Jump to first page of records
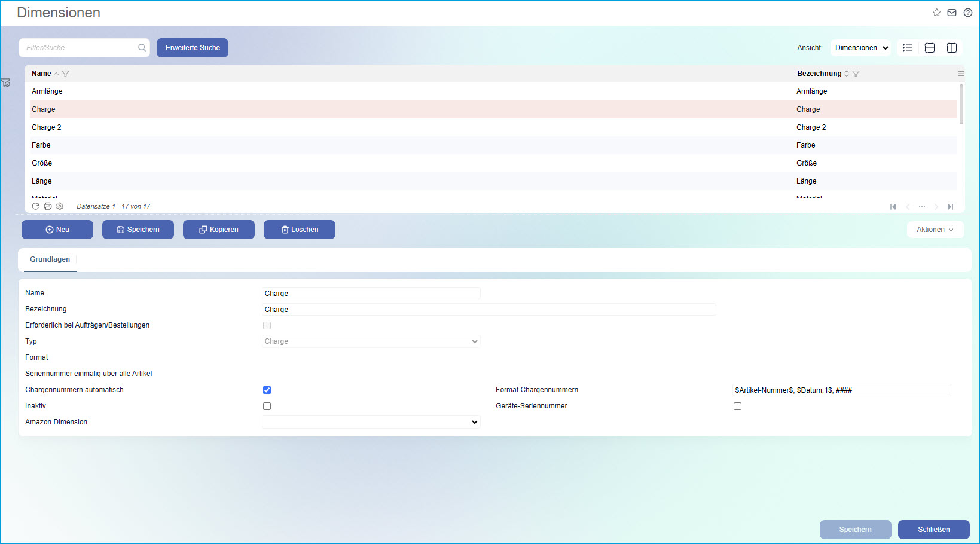Screen dimensions: 980x544 pyautogui.click(x=893, y=207)
